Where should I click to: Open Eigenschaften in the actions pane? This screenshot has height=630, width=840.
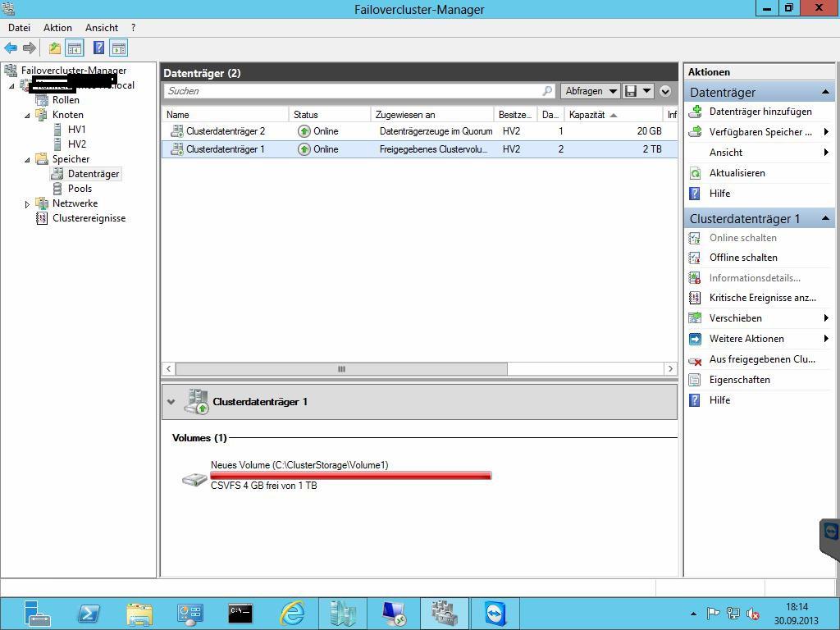pyautogui.click(x=739, y=380)
